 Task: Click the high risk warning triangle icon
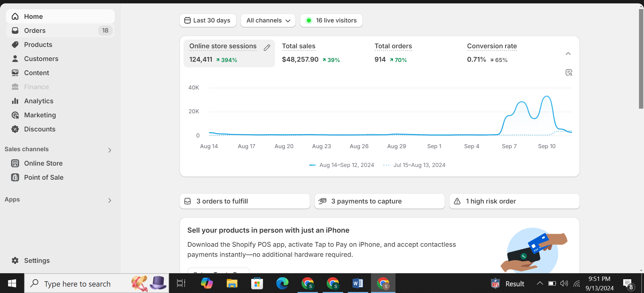pos(457,201)
